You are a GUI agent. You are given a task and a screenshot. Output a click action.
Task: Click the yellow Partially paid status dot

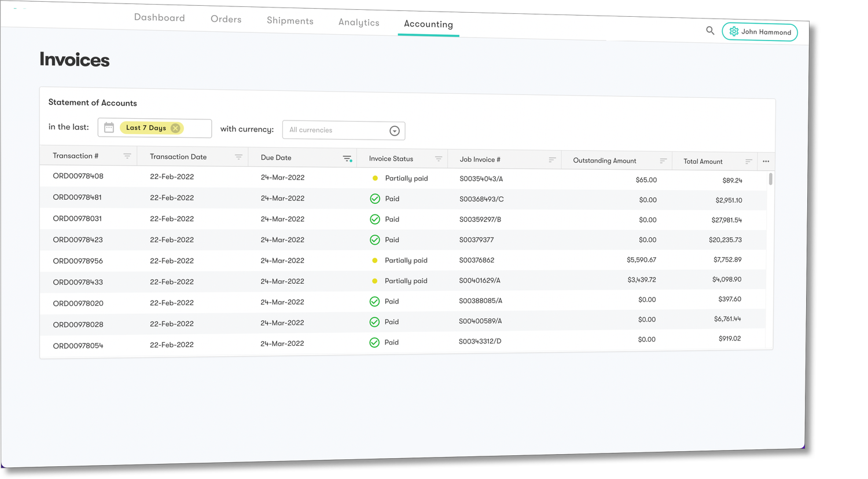coord(374,178)
